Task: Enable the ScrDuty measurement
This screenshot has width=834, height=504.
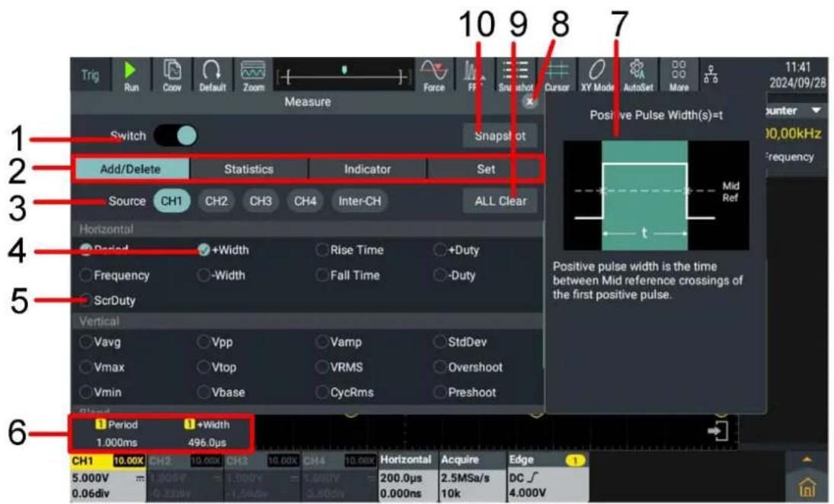Action: 85,301
